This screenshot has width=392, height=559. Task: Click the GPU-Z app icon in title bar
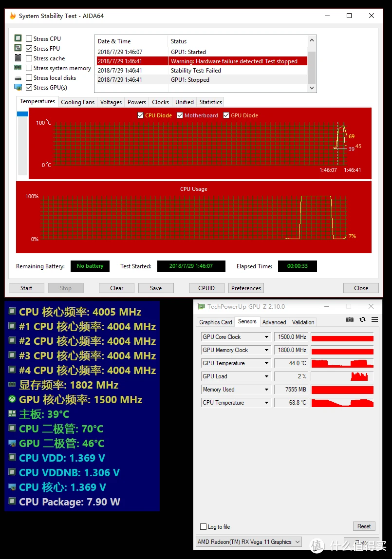click(201, 306)
